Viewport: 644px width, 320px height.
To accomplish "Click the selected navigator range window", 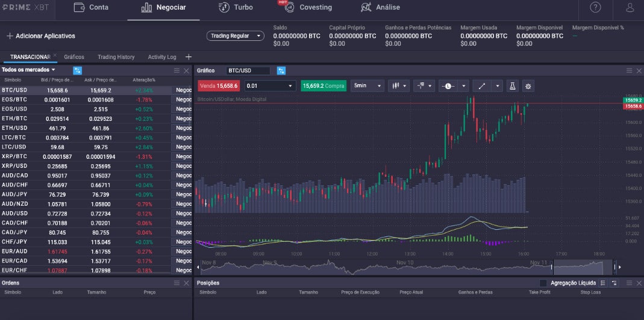I will (x=583, y=267).
